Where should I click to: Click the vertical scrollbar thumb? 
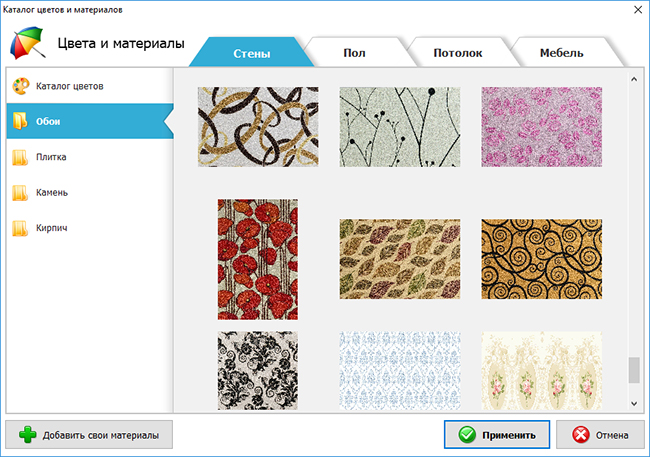(x=634, y=370)
